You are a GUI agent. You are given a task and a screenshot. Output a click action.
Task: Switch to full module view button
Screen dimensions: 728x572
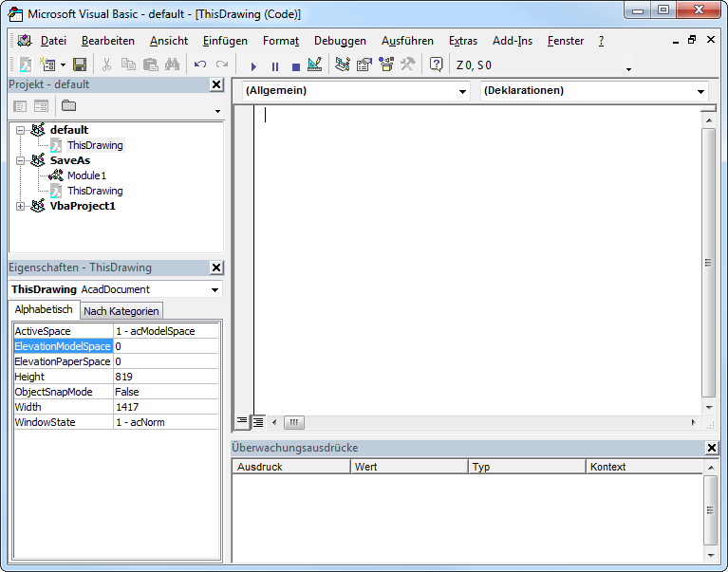(258, 422)
